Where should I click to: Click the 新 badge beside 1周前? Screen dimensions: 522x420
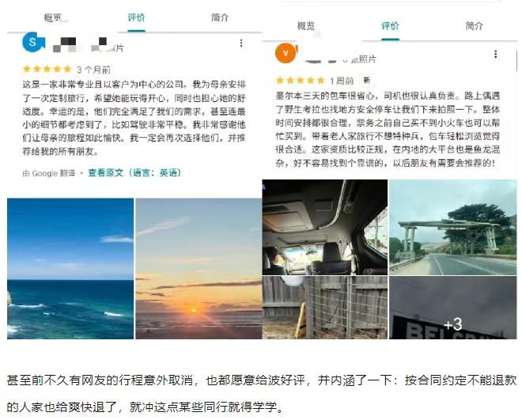tap(367, 80)
